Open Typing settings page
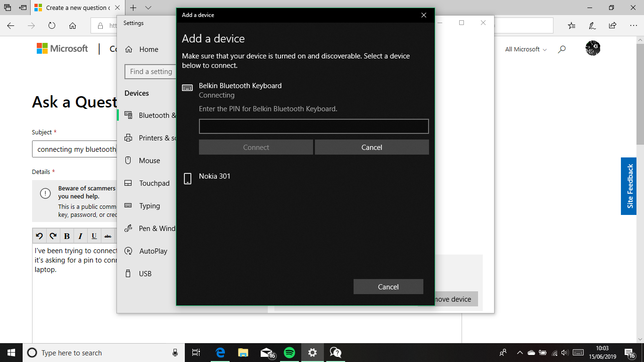 click(x=142, y=206)
